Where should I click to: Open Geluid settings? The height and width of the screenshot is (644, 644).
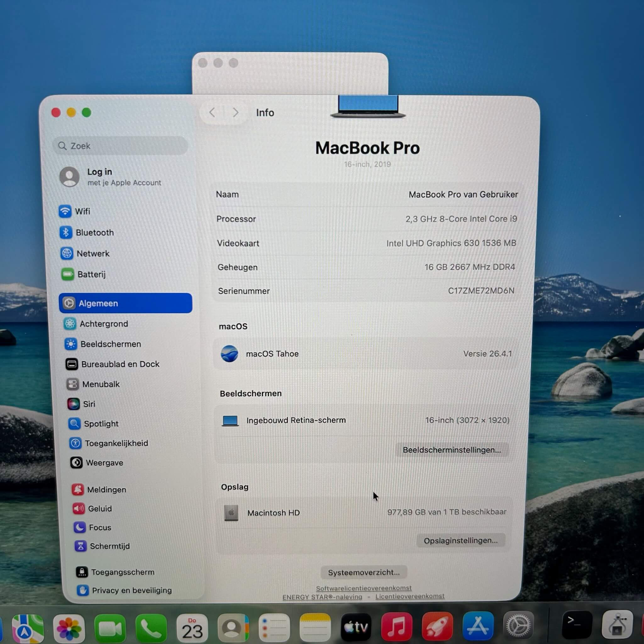click(99, 508)
